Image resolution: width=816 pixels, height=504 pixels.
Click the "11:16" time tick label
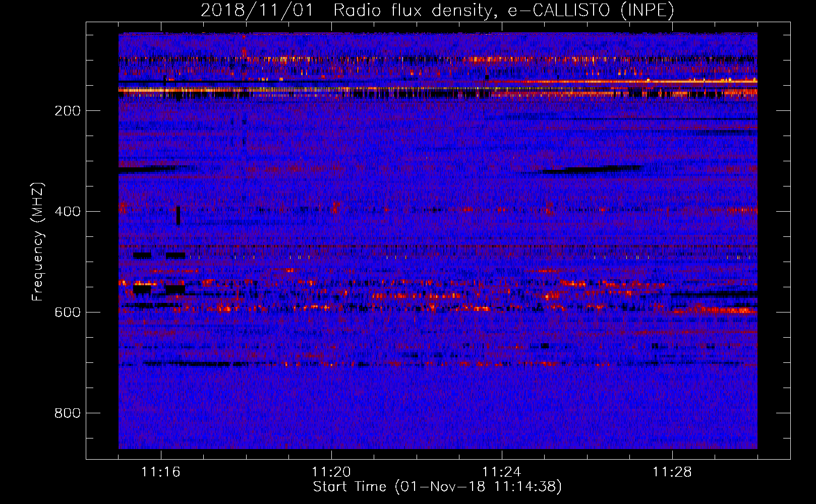161,472
